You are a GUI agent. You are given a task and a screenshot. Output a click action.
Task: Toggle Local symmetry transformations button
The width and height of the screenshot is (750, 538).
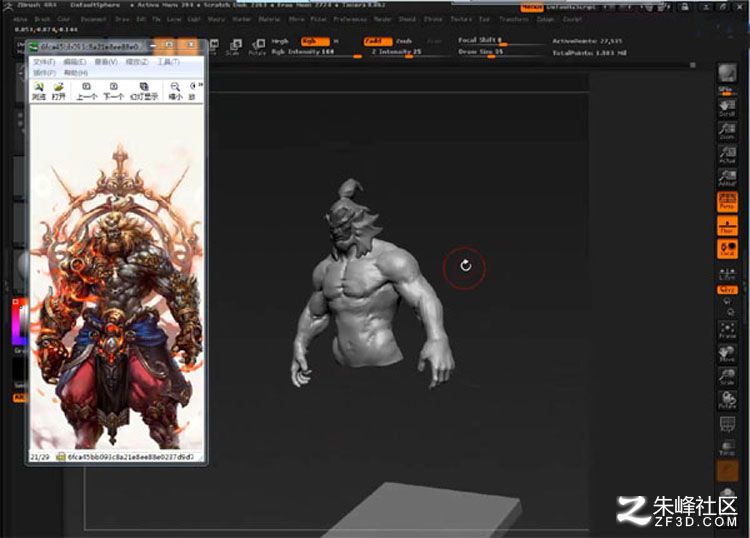click(x=727, y=249)
